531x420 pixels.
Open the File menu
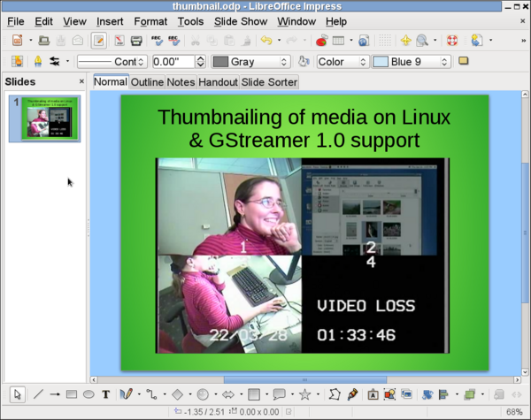16,21
